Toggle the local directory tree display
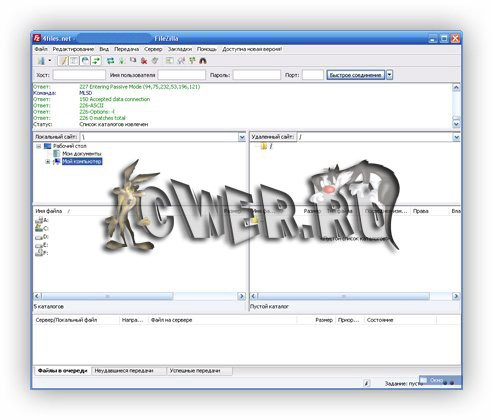This screenshot has height=420, width=493. click(x=74, y=60)
